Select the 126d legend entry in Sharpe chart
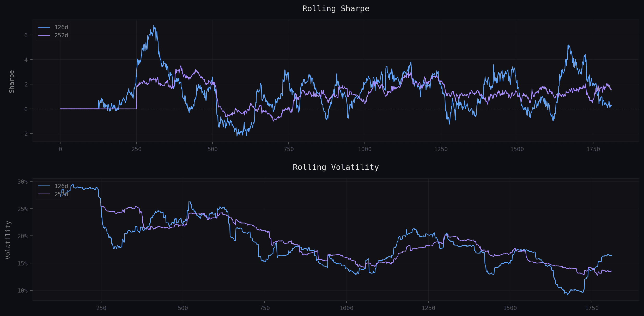644x316 pixels. click(x=53, y=27)
